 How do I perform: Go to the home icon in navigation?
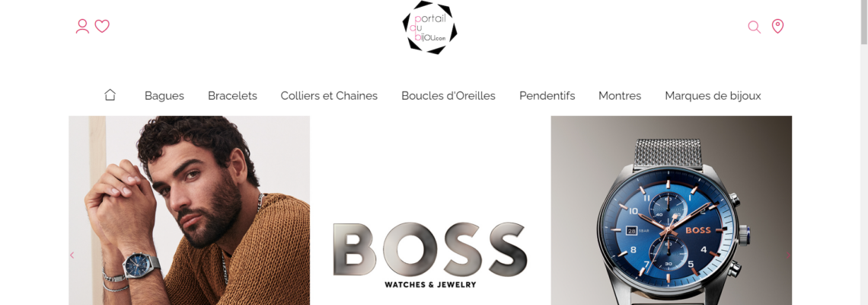point(110,95)
